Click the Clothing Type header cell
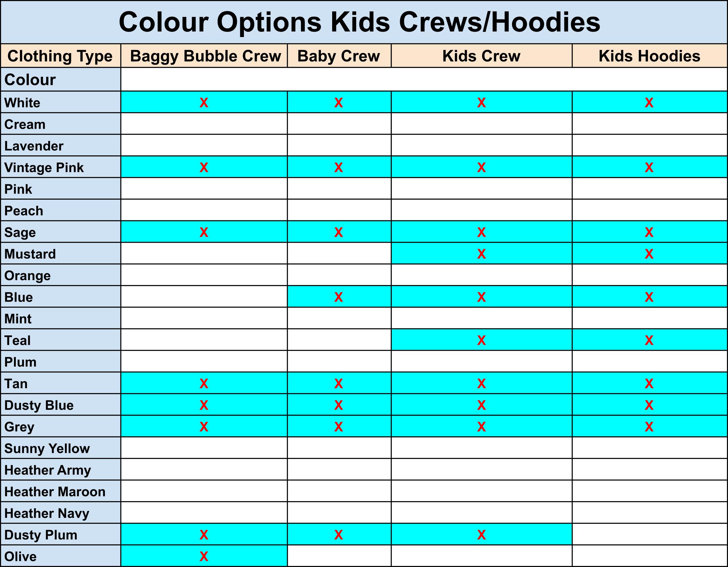Image resolution: width=728 pixels, height=567 pixels. tap(60, 56)
